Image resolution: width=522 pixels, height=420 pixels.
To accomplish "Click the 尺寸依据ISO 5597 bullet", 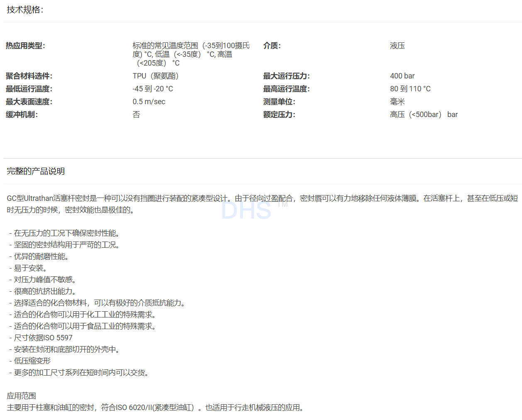I will point(41,338).
